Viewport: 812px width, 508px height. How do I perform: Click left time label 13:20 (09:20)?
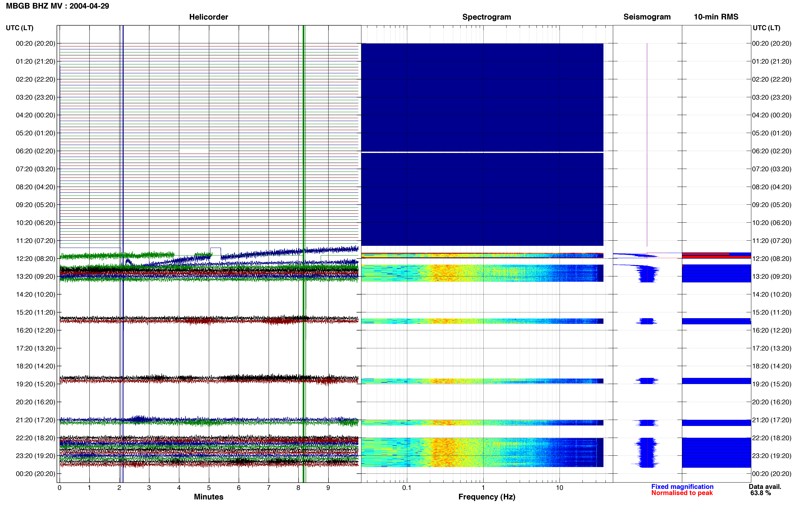click(x=36, y=277)
